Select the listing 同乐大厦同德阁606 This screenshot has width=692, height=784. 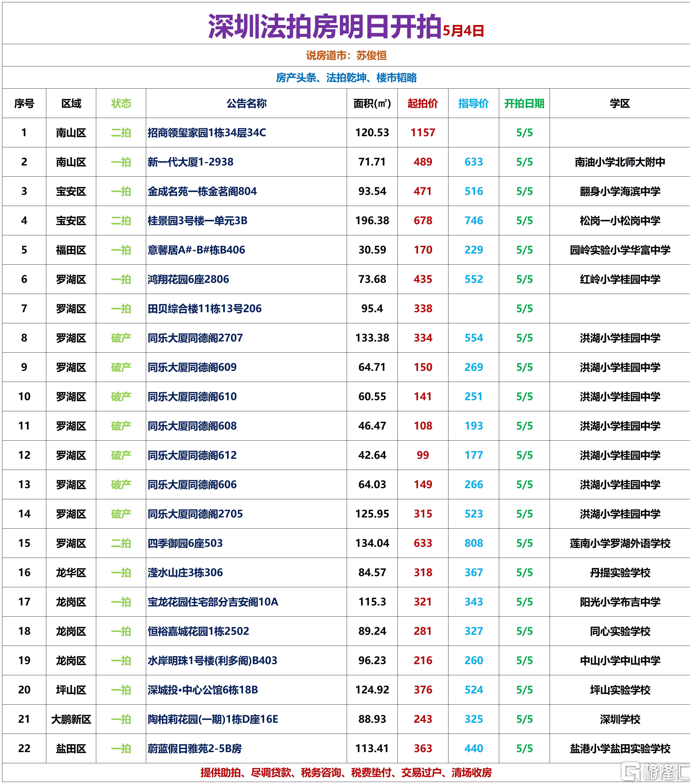tap(192, 485)
